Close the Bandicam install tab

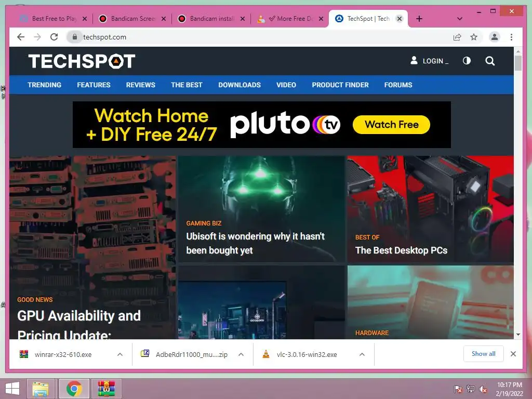(x=243, y=19)
